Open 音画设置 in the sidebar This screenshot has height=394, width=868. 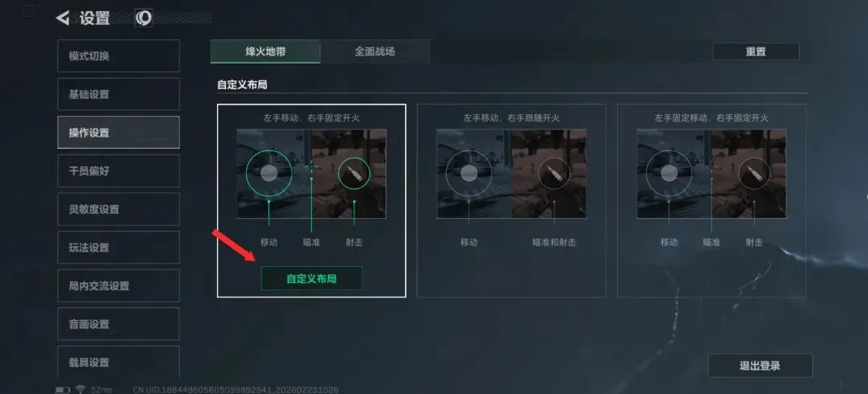[118, 323]
